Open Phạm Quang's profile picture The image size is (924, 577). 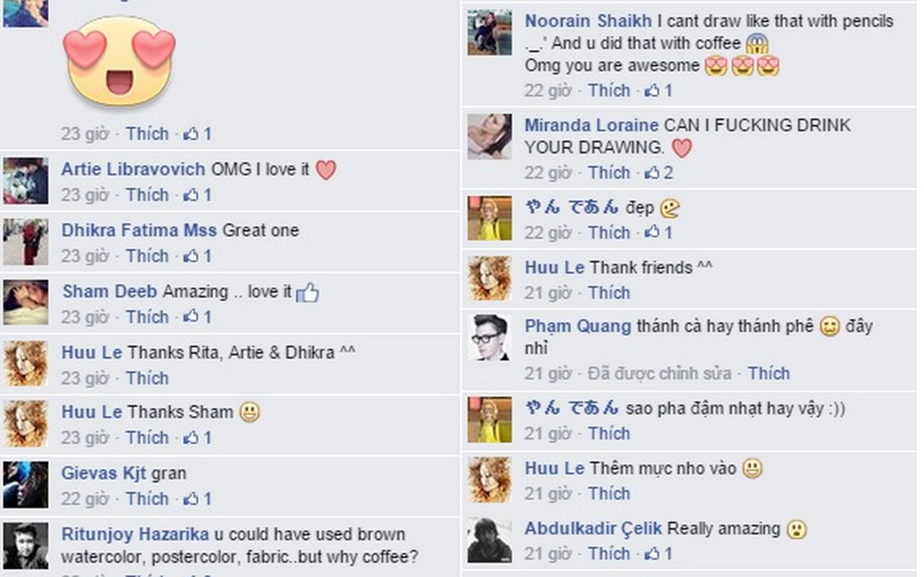(x=489, y=338)
